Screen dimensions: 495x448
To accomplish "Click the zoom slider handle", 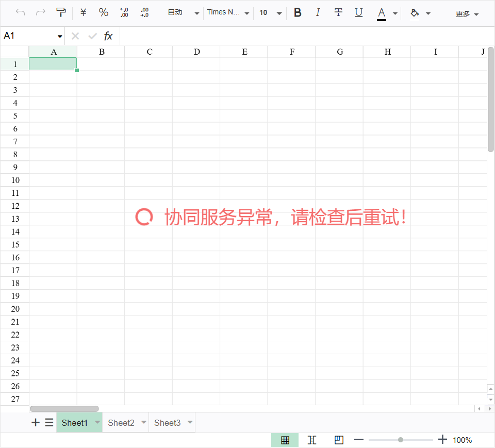I will click(x=400, y=440).
